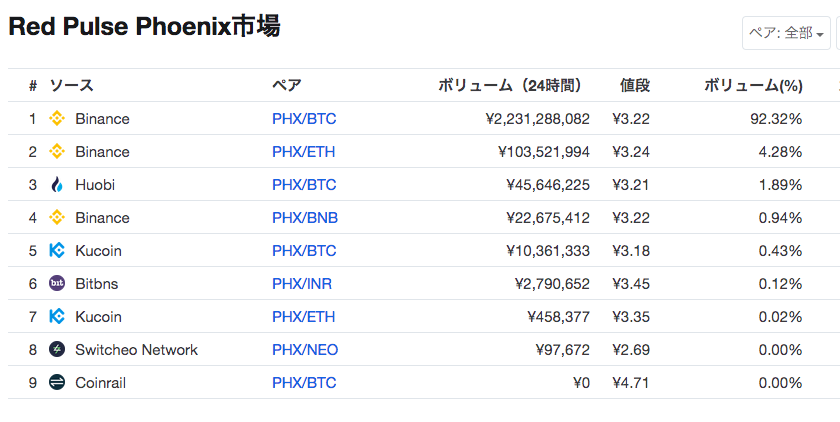This screenshot has height=422, width=840.
Task: Click volume share 0.43%
Action: [x=781, y=251]
